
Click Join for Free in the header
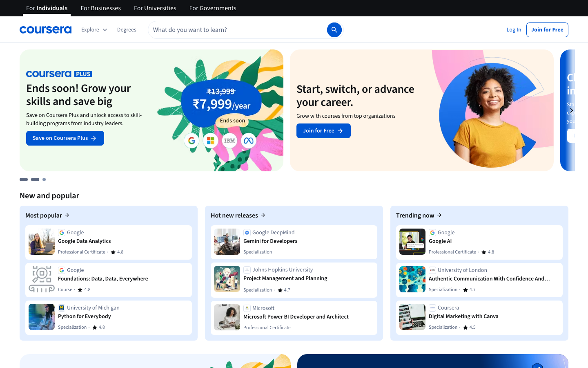pyautogui.click(x=547, y=30)
